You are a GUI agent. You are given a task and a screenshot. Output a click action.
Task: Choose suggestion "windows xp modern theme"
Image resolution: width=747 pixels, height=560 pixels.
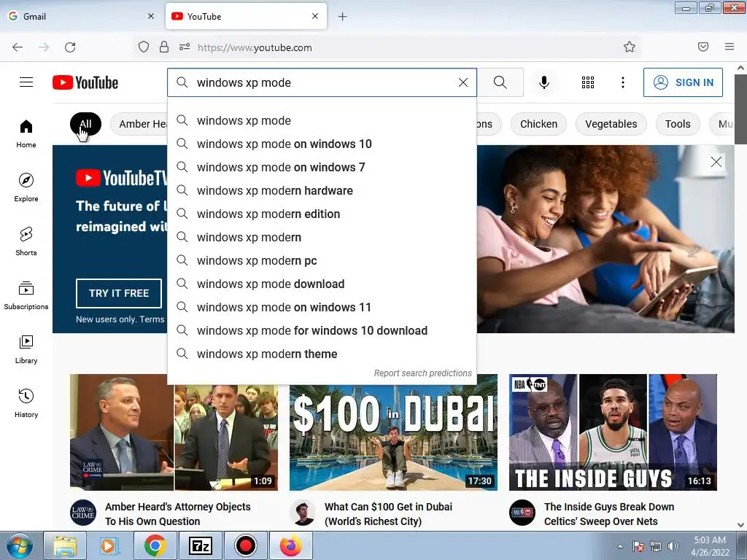click(322, 354)
